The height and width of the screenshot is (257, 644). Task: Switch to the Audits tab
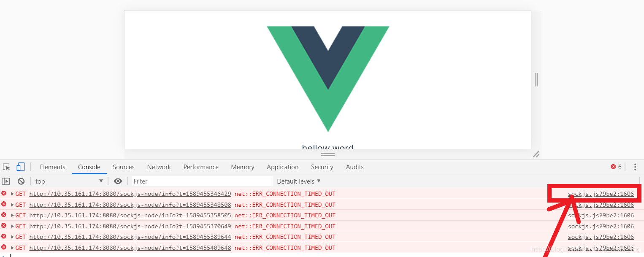click(x=355, y=167)
